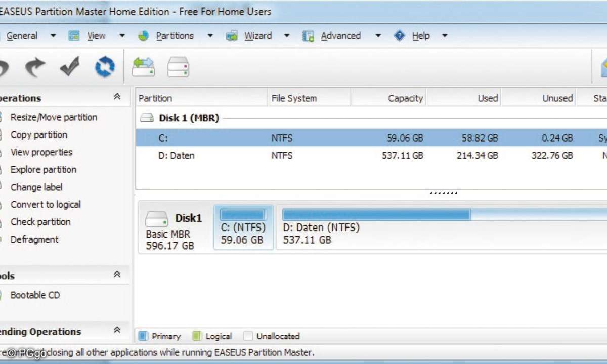
Task: Collapse the Operations panel section
Action: tap(117, 97)
